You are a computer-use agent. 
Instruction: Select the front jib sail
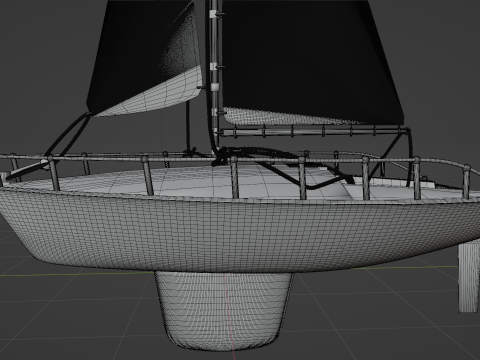click(144, 58)
